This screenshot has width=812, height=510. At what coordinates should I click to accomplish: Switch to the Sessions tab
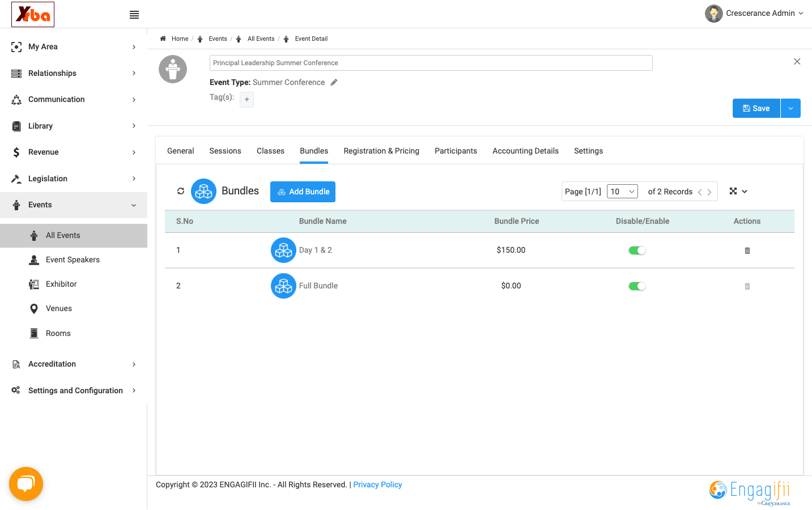coord(225,151)
